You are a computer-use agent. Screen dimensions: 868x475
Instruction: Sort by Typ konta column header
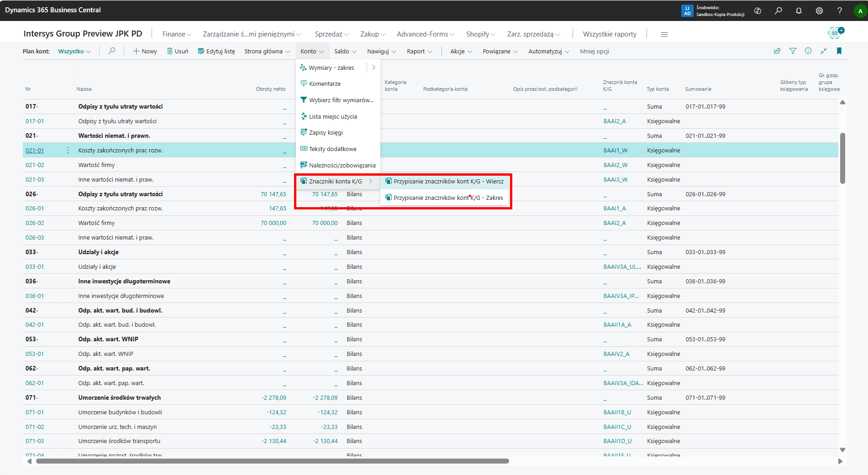click(x=658, y=89)
